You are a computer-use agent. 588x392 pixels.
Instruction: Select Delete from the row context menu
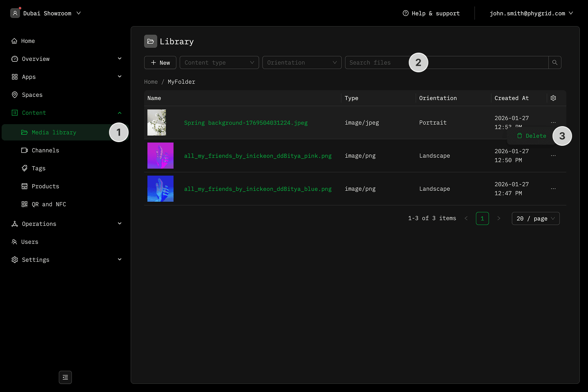[532, 136]
